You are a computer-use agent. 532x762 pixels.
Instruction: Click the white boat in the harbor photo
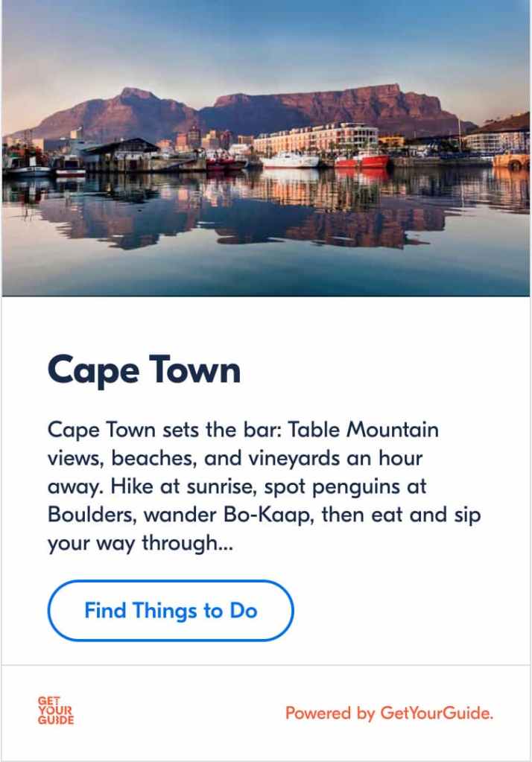coord(290,159)
